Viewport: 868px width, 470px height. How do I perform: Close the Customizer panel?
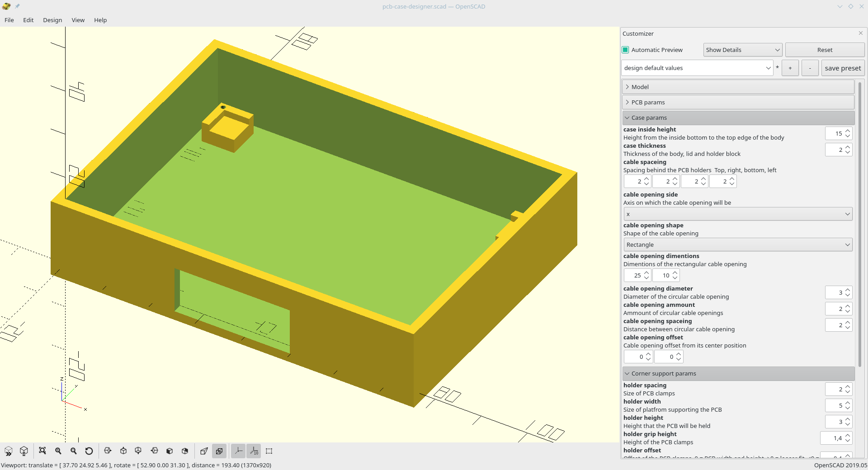point(861,33)
